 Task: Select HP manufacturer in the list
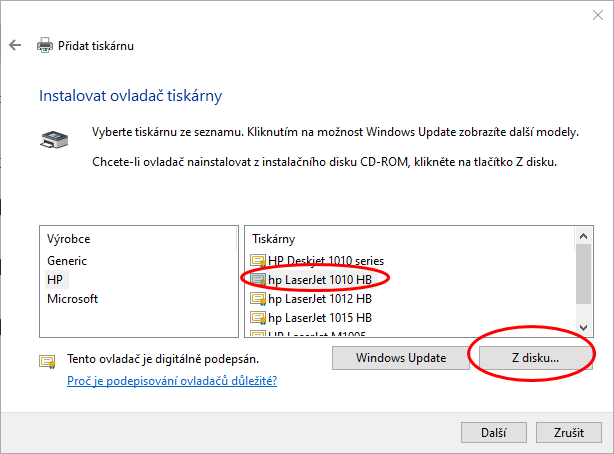pos(55,280)
